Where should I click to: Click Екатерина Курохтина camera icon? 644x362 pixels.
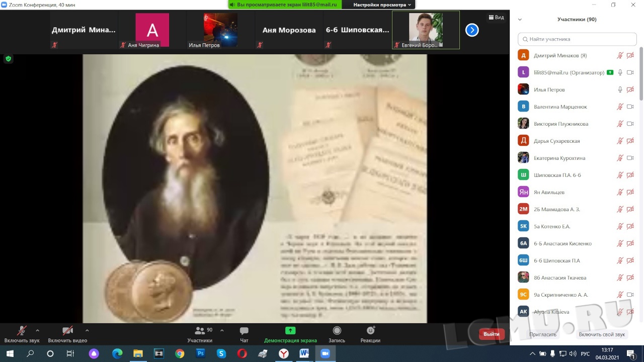[x=630, y=158]
